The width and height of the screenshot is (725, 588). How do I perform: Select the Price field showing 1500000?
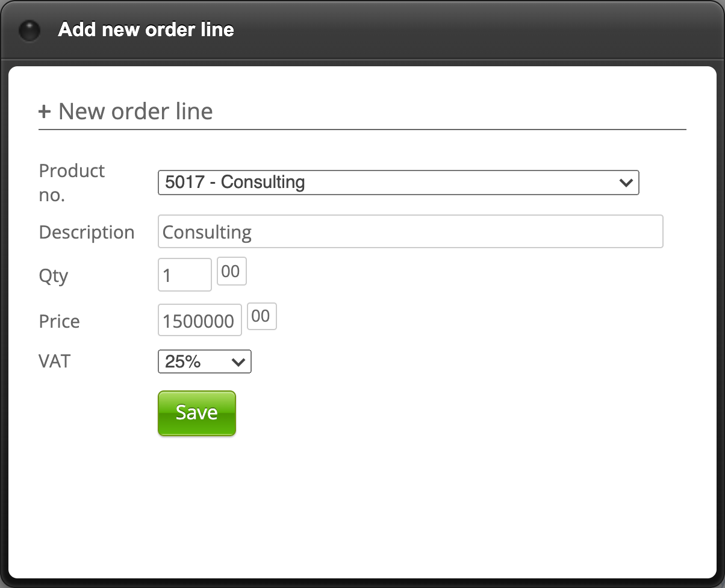[x=199, y=321]
